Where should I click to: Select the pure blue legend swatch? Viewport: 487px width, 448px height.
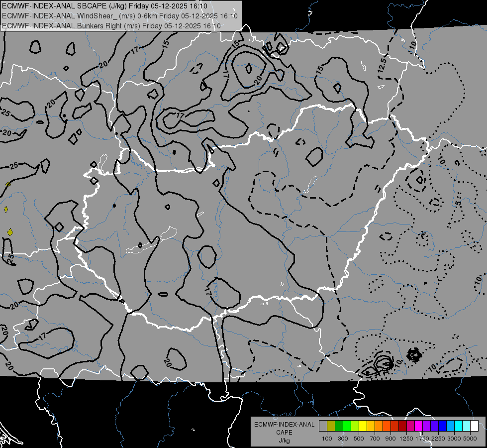443,426
